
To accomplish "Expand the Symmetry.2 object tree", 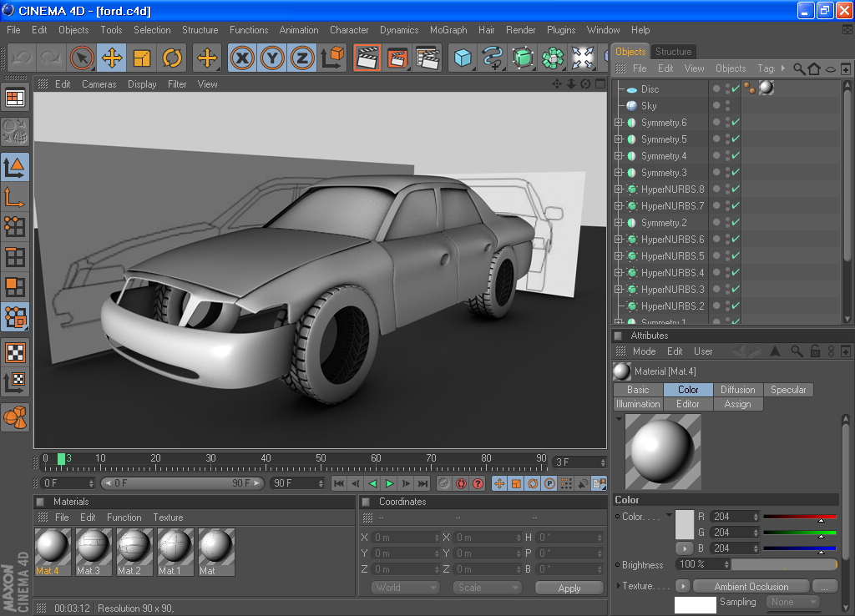I will coord(619,222).
